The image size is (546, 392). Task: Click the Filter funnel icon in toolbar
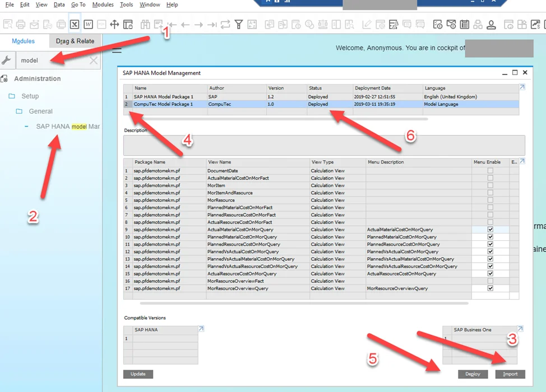coord(238,24)
